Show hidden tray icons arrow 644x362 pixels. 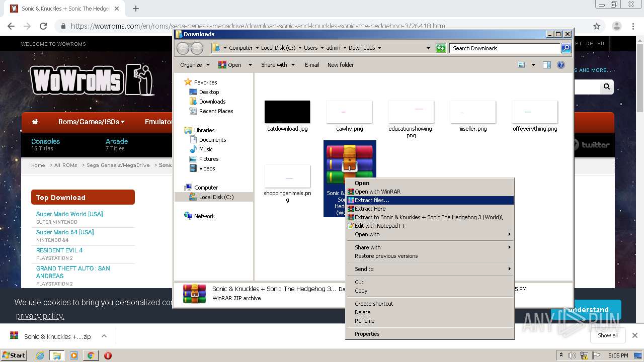click(561, 355)
